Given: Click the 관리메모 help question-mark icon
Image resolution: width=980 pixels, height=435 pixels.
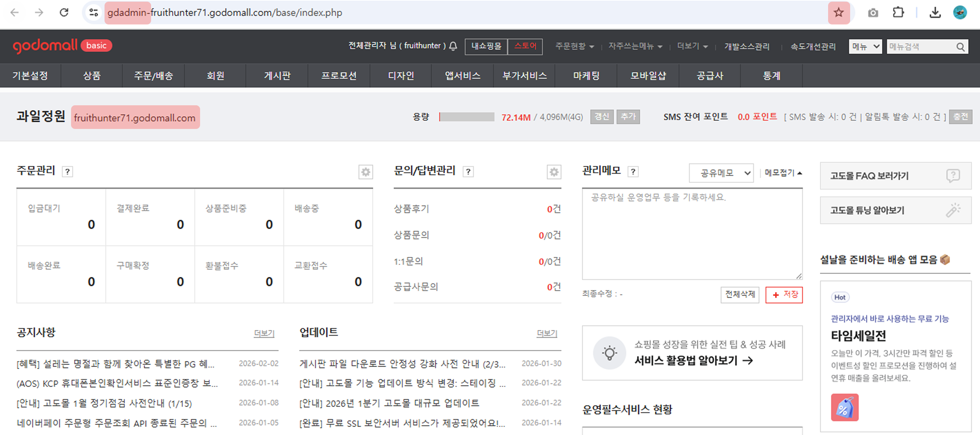Looking at the screenshot, I should [633, 172].
